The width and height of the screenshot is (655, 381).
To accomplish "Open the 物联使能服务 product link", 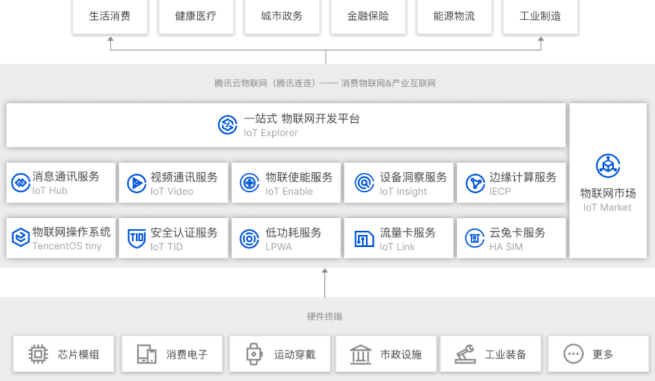I will coord(299,177).
